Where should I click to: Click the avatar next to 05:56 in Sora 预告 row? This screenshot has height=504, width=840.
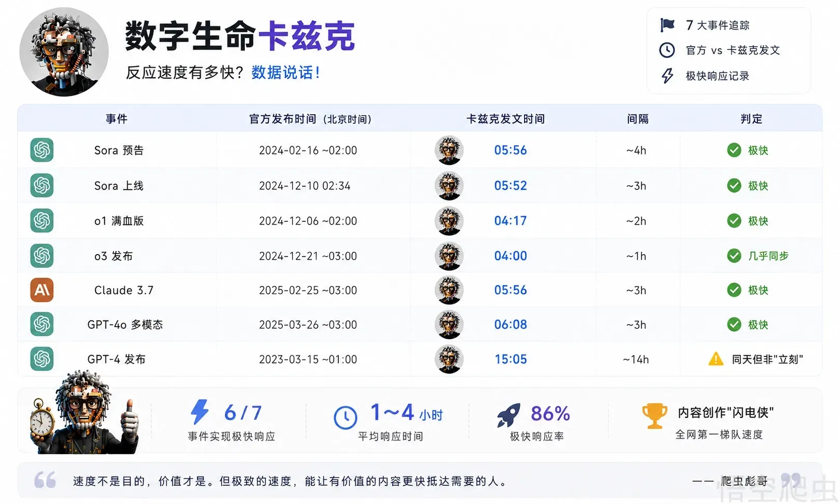[449, 150]
